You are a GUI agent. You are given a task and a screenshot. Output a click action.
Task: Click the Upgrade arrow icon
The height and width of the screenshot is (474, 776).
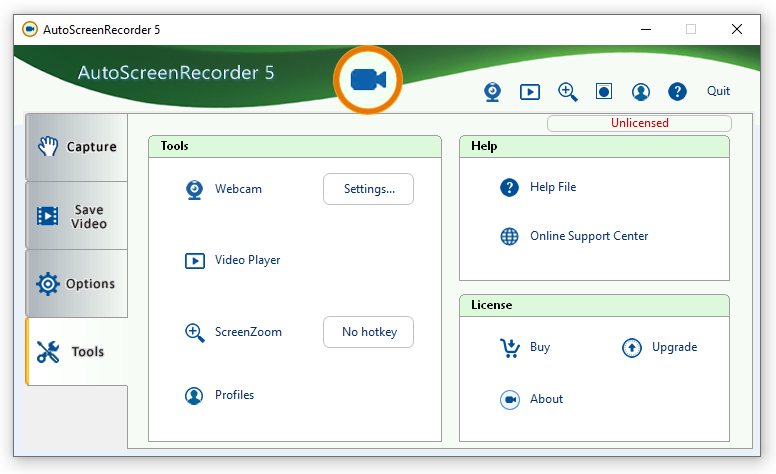631,348
